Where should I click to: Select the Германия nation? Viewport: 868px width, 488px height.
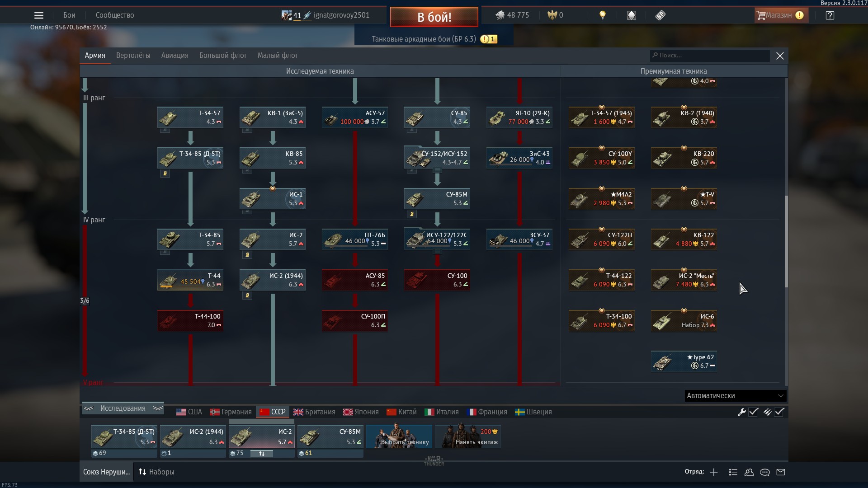[x=231, y=412]
